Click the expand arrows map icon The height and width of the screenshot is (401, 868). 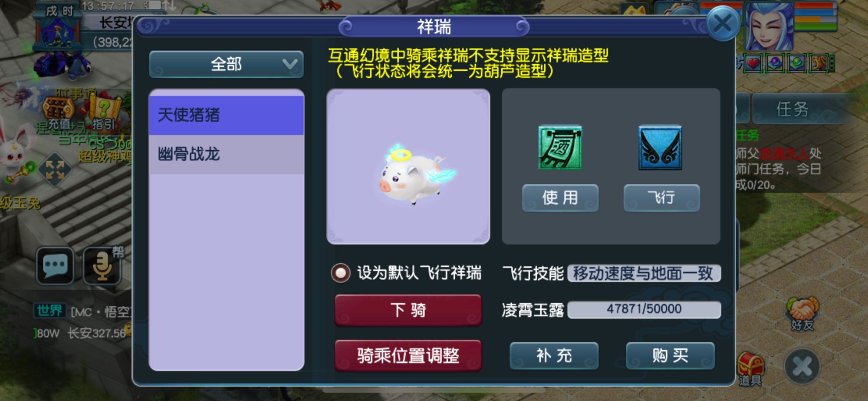(x=55, y=169)
